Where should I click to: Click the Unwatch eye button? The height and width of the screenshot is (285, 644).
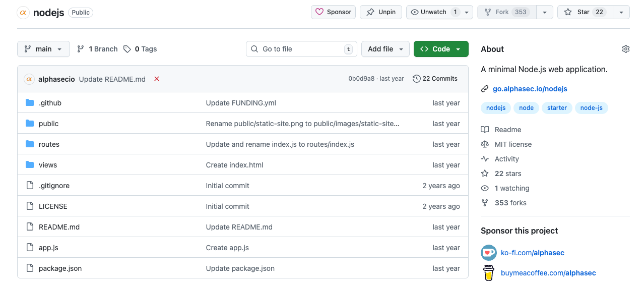433,12
